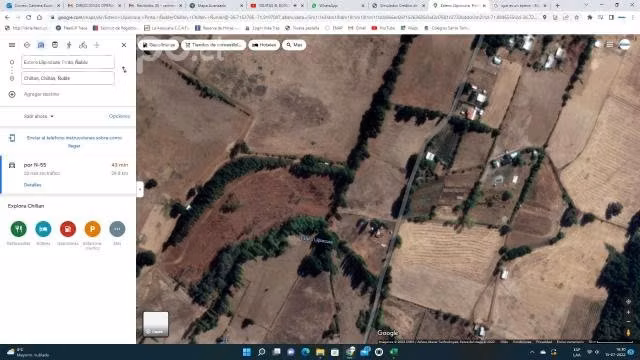Open the yellow Street View pegman
Viewport: 640px width, 360px height.
628,333
